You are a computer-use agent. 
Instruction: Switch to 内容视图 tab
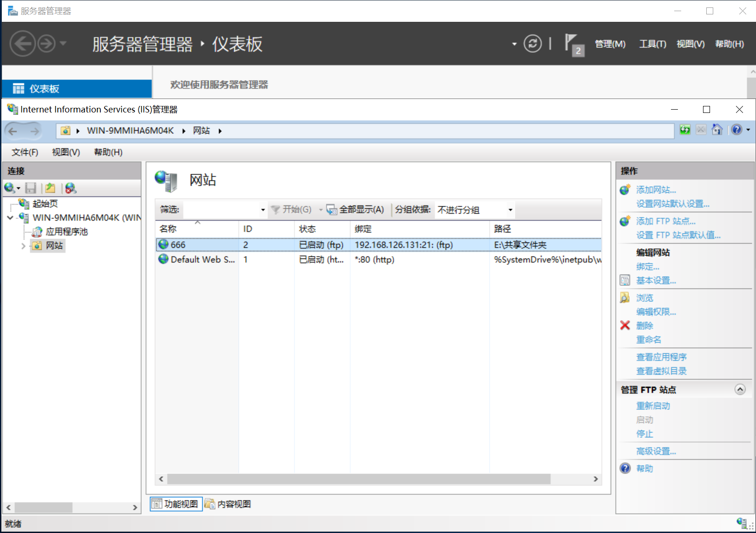tap(228, 504)
